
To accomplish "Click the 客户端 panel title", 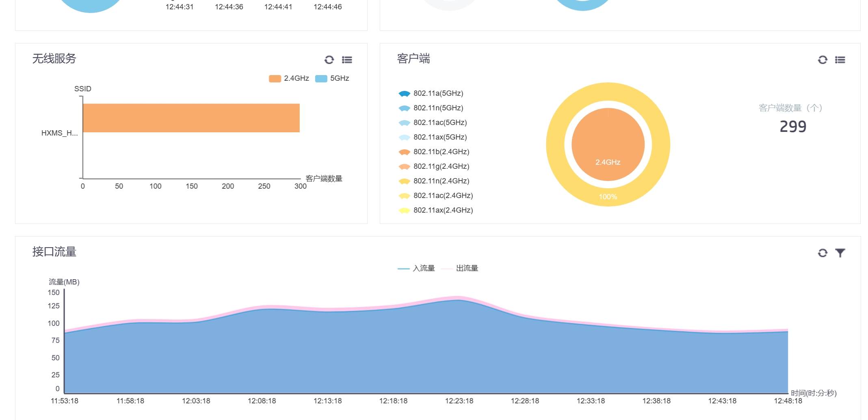I will [413, 59].
